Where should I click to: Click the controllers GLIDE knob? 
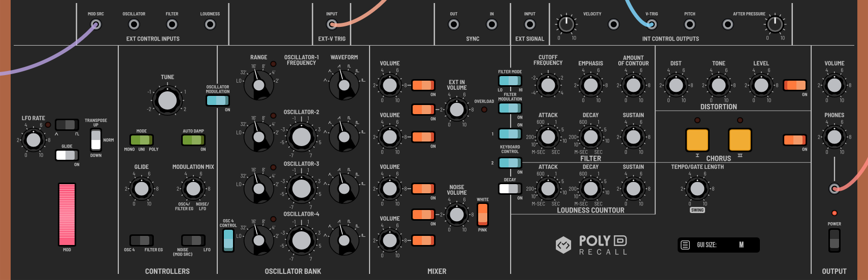[142, 189]
